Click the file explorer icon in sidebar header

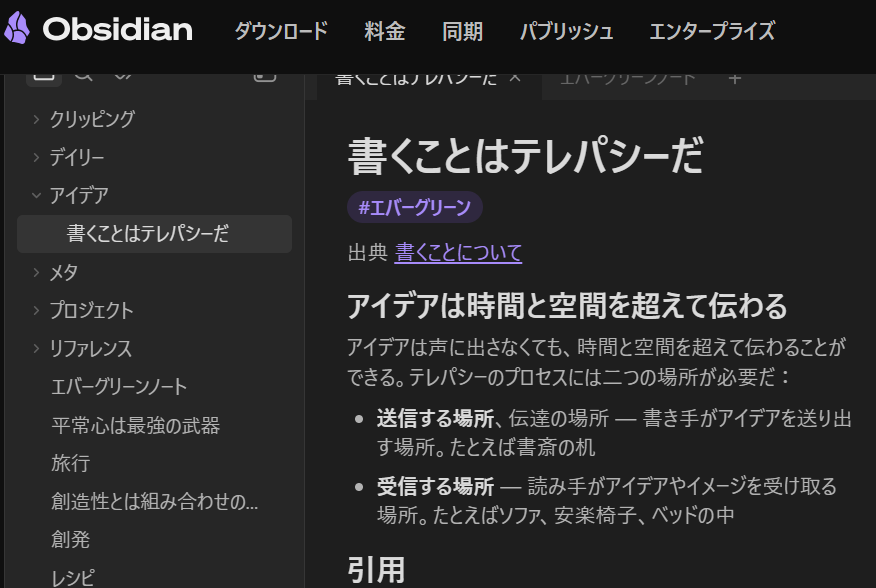pos(43,76)
